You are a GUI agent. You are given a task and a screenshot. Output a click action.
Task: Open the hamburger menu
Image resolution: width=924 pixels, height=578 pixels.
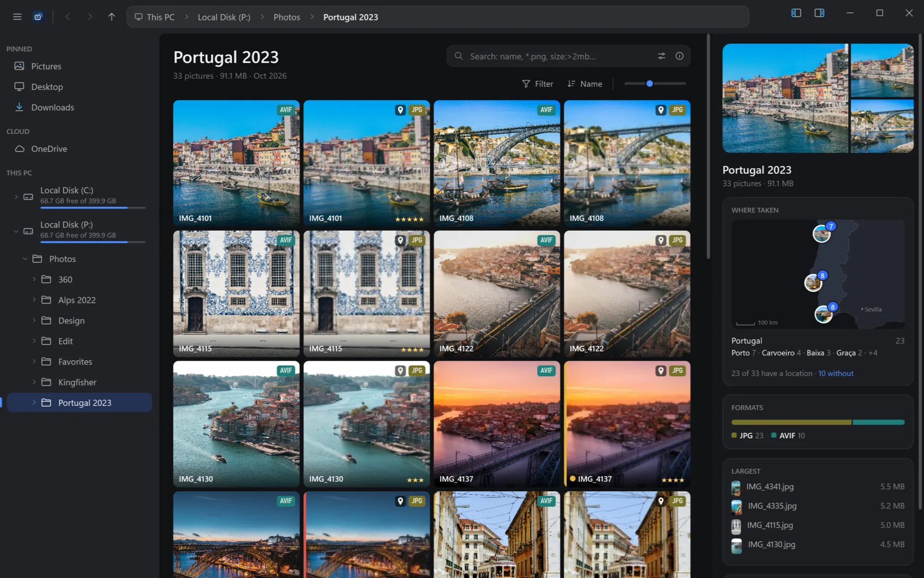pos(17,17)
